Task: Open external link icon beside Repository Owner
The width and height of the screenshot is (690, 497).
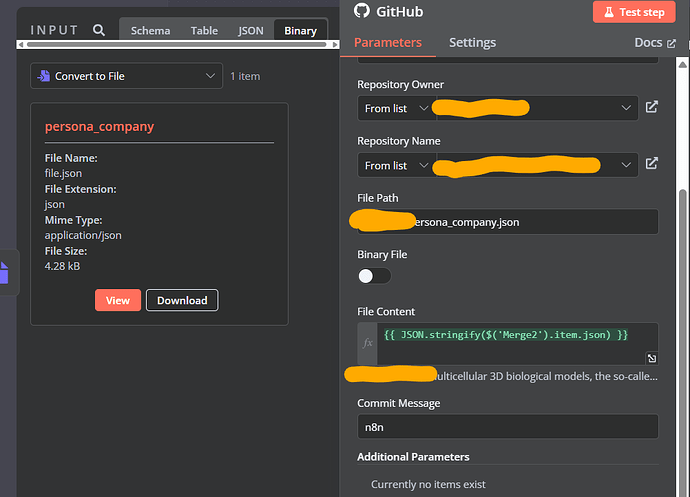Action: [652, 107]
